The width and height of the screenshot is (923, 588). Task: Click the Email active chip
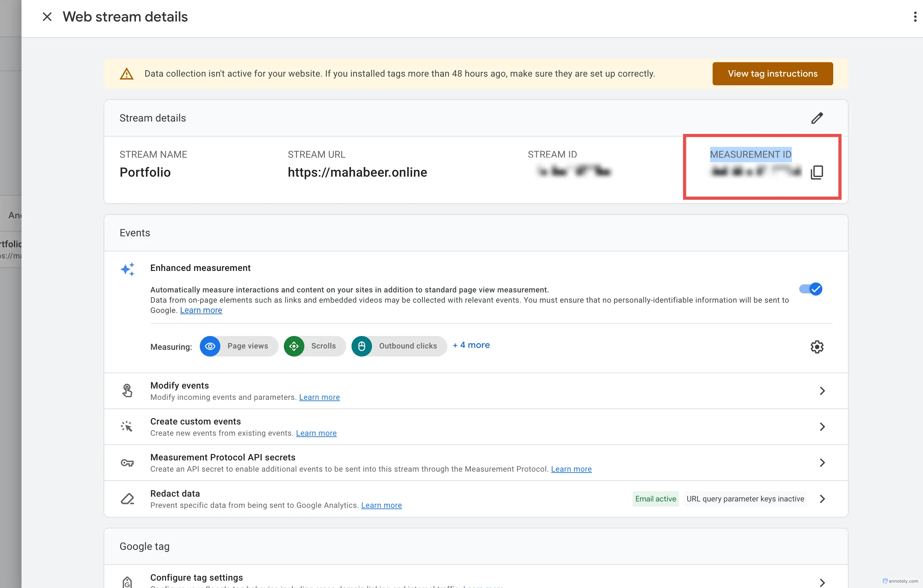tap(655, 498)
